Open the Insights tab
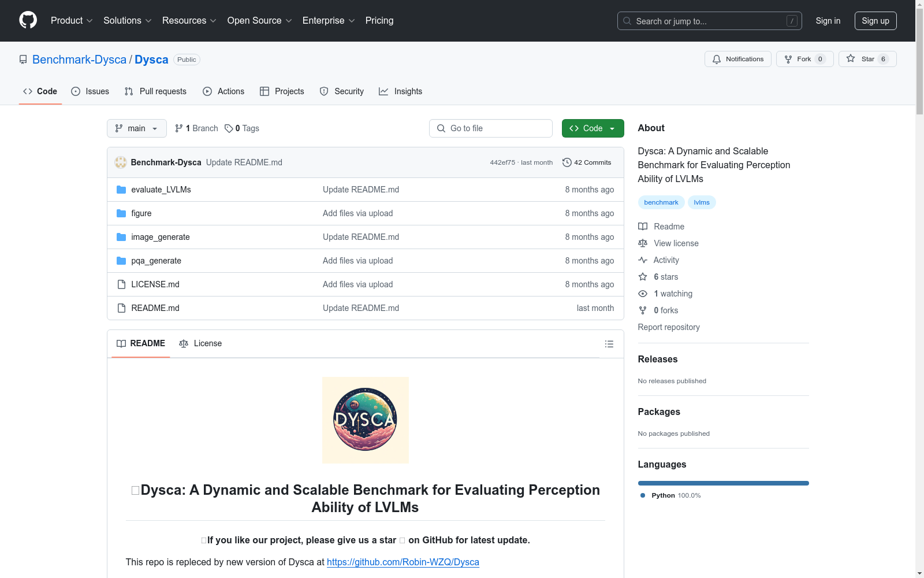The width and height of the screenshot is (924, 578). click(400, 91)
